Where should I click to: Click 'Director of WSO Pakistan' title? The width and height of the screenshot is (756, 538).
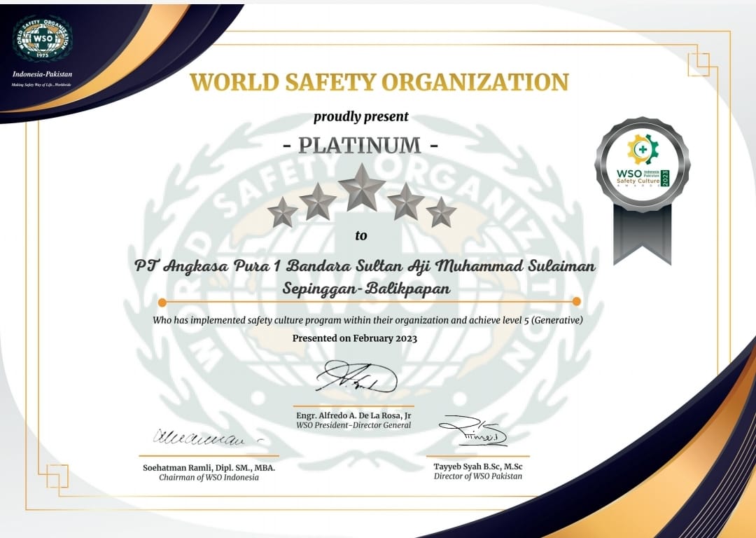point(477,476)
